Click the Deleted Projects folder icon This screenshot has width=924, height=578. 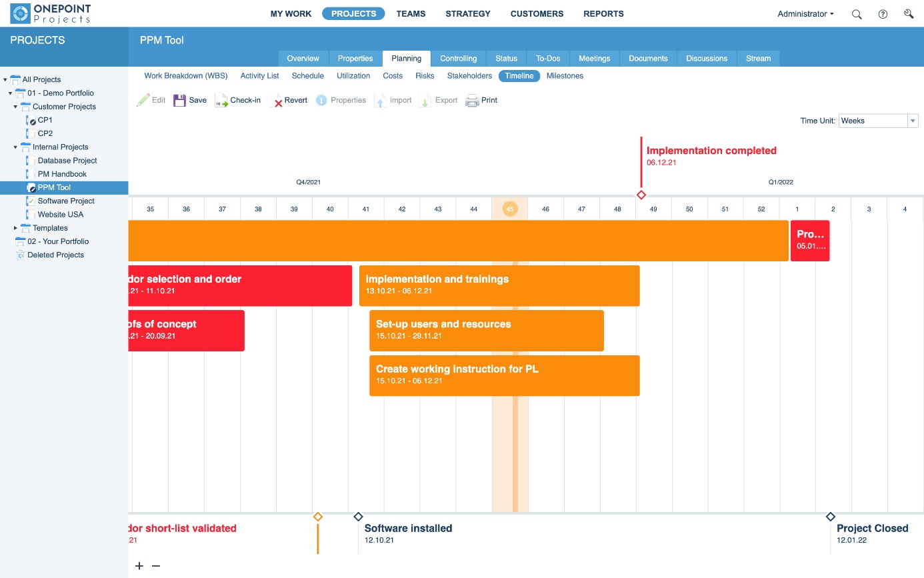point(20,255)
